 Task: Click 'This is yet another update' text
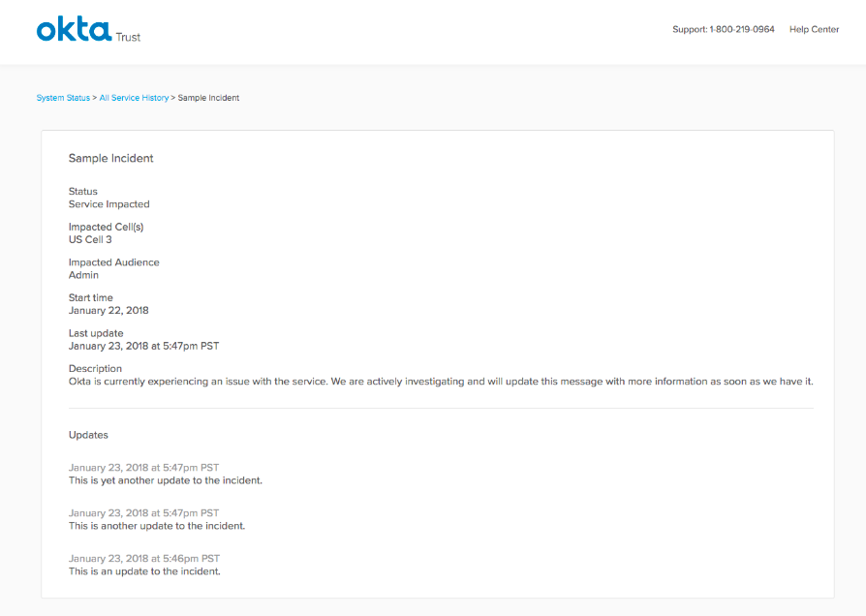pos(165,480)
